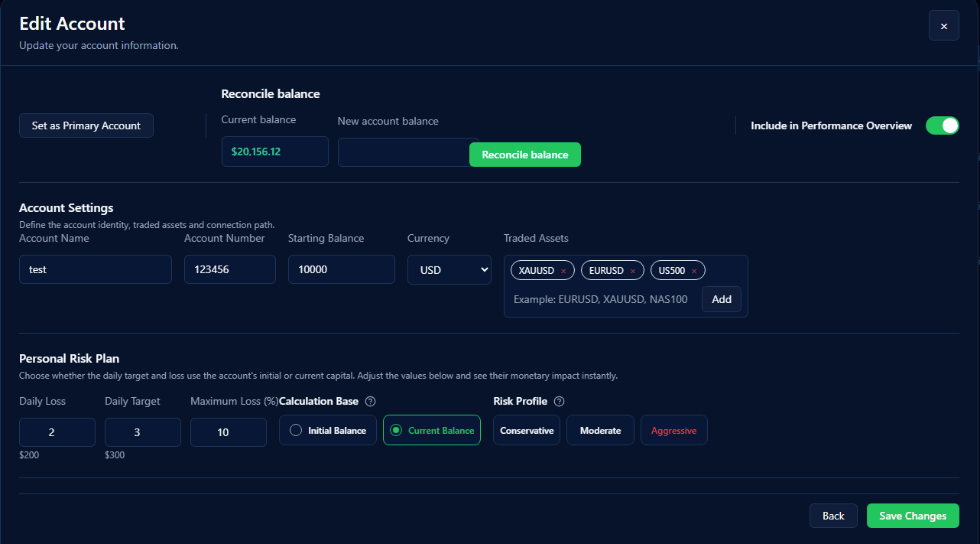Click the Current balance $20,156.12 field
The width and height of the screenshot is (980, 544).
coord(275,151)
